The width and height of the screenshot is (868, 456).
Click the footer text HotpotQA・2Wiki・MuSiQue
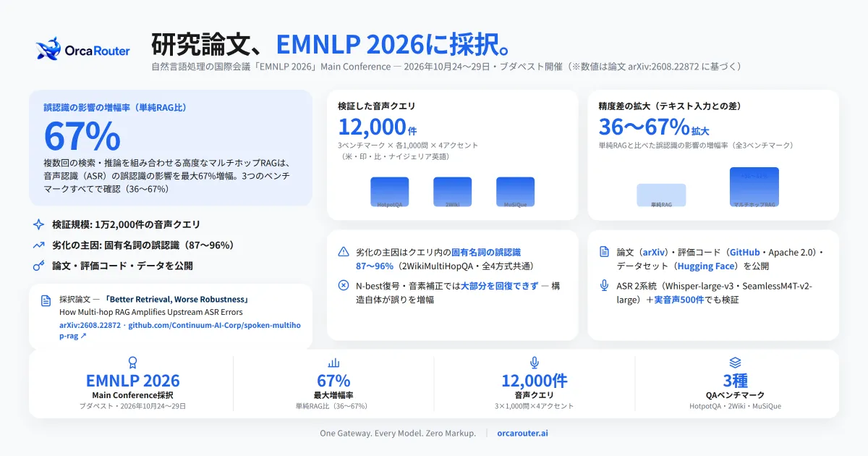735,406
